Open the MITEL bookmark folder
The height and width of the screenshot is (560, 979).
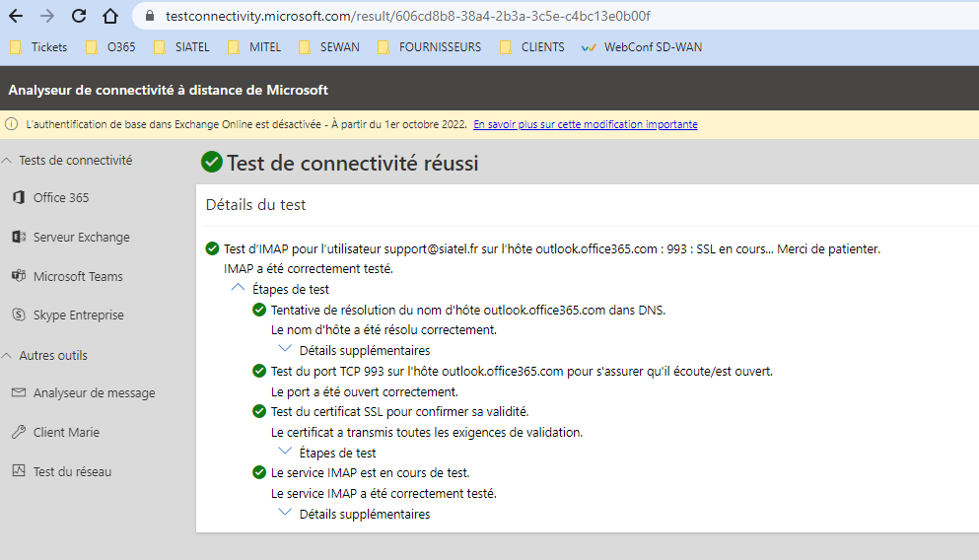click(x=254, y=47)
